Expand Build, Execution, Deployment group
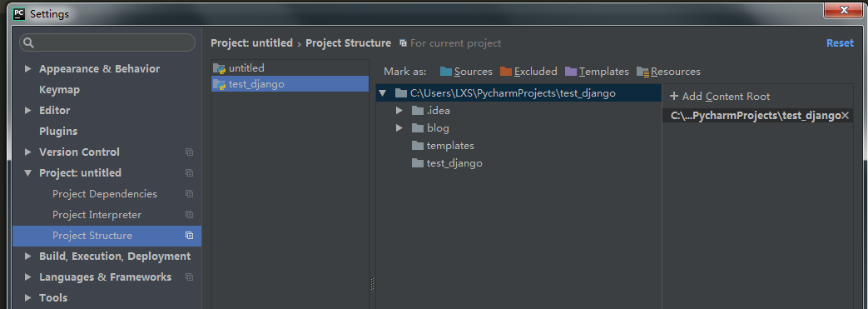 pyautogui.click(x=27, y=257)
